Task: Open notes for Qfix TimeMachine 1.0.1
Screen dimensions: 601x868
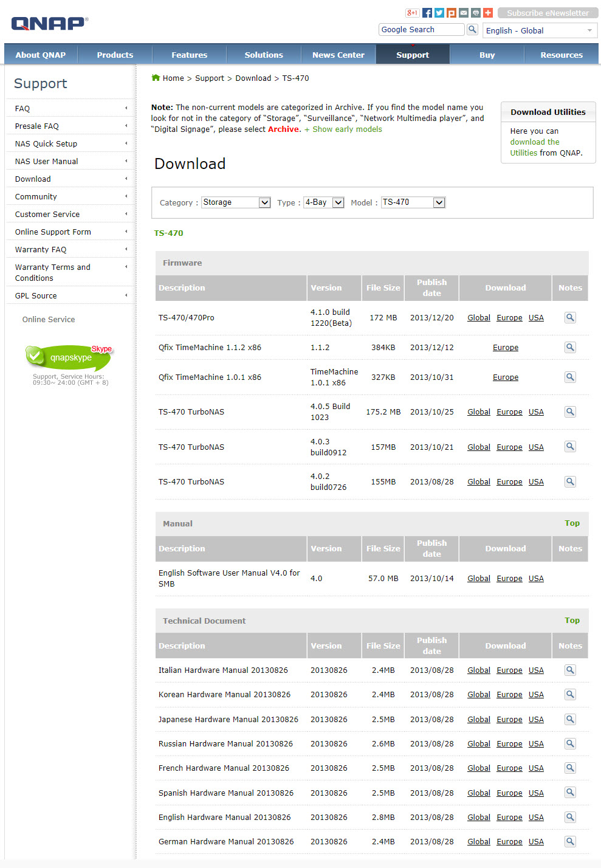Action: pos(570,377)
